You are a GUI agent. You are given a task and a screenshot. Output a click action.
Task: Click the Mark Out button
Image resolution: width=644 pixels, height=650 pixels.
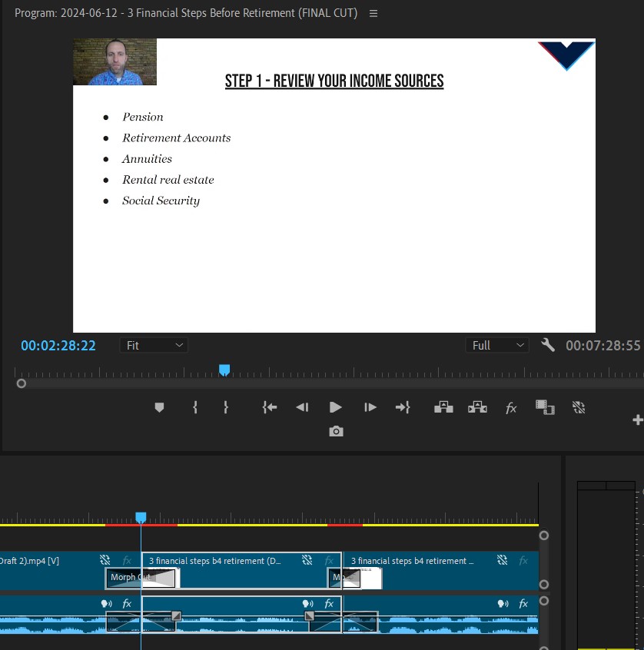point(226,407)
